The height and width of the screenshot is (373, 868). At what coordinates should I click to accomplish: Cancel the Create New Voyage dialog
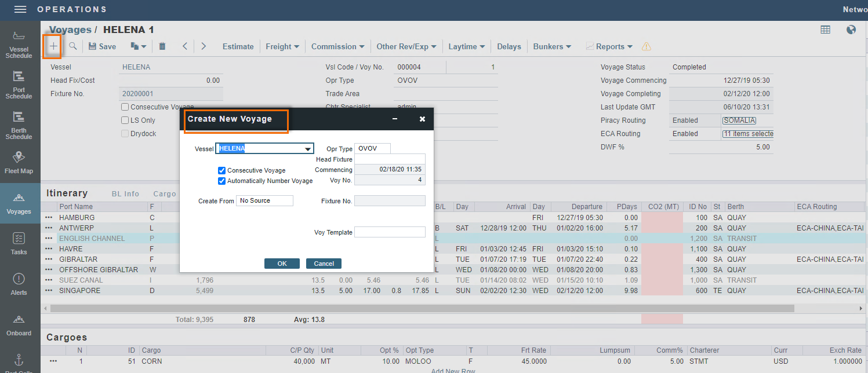[x=324, y=264]
